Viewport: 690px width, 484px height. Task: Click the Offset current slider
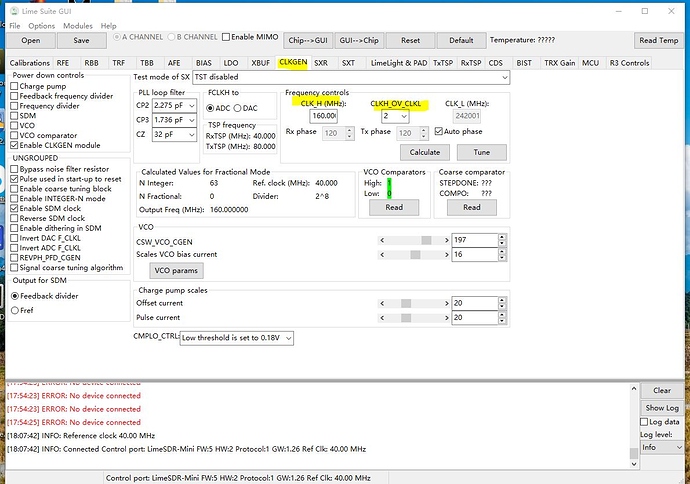pos(414,304)
